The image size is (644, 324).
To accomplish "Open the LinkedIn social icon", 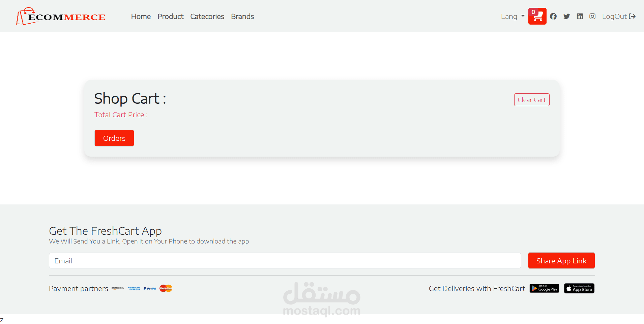I will [x=580, y=17].
